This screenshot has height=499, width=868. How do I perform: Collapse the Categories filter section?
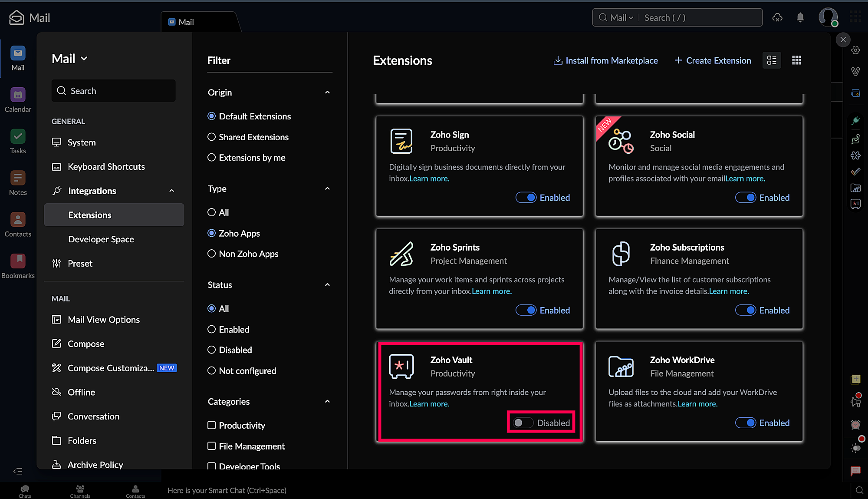[327, 401]
